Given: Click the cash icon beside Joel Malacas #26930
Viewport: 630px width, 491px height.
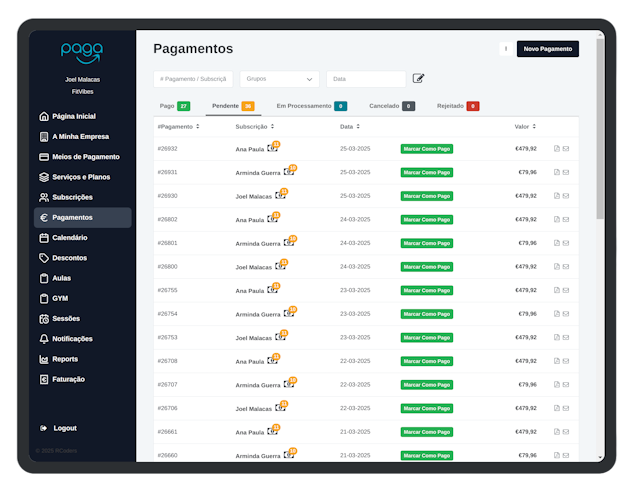Looking at the screenshot, I should click(280, 195).
